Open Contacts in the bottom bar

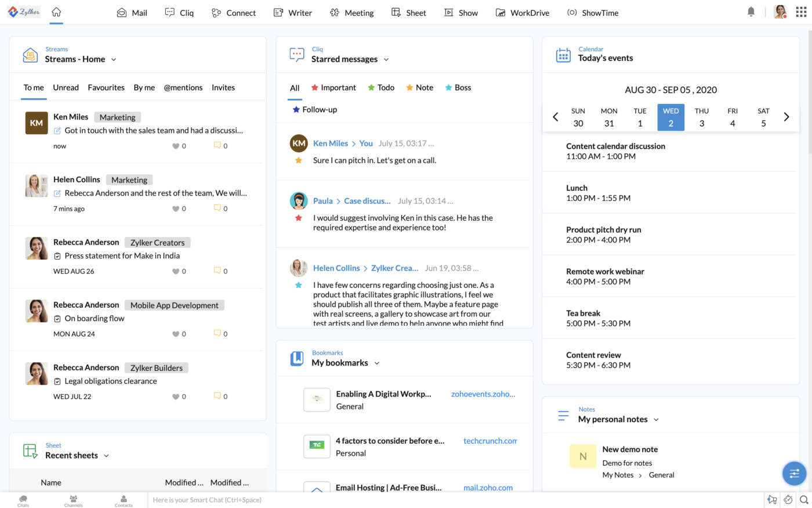(124, 500)
